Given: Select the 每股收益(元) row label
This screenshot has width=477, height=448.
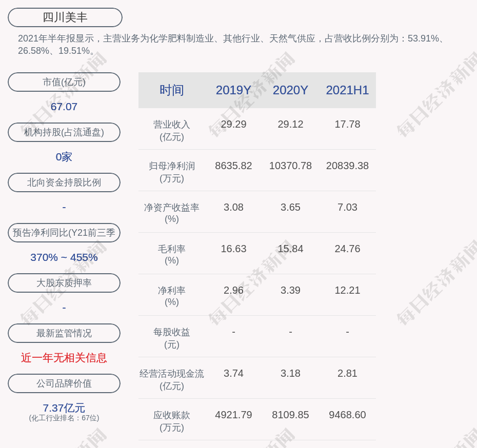Looking at the screenshot, I should pyautogui.click(x=172, y=338).
